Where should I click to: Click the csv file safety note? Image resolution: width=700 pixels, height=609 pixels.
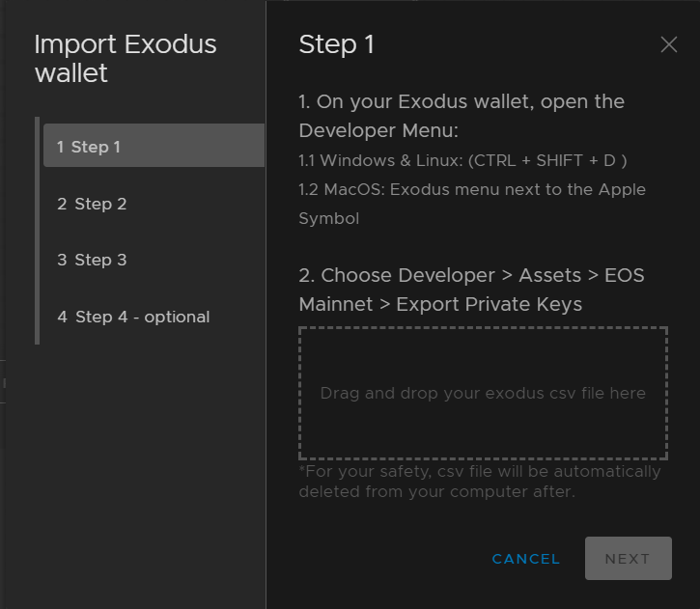(480, 482)
